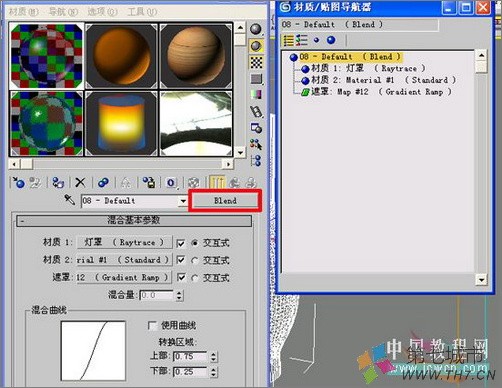Click the Video Color Check icon
This screenshot has width=502, height=388.
pyautogui.click(x=256, y=94)
